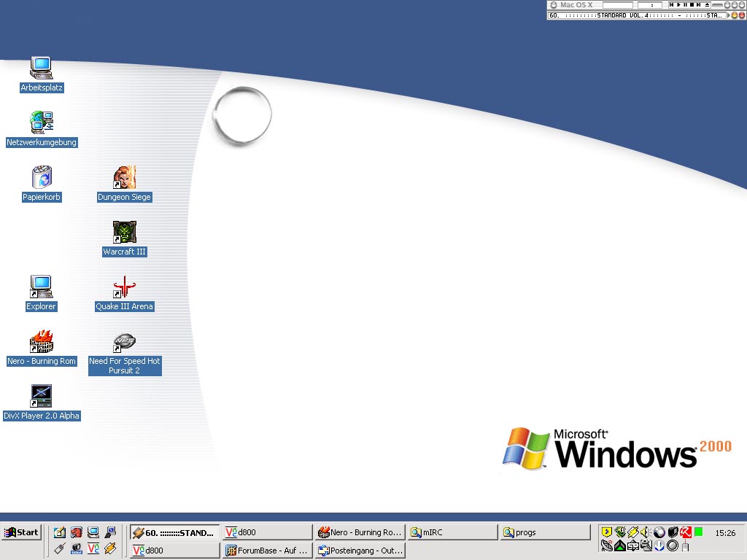Click the computer quick launch icon
This screenshot has width=747, height=560.
point(93,532)
